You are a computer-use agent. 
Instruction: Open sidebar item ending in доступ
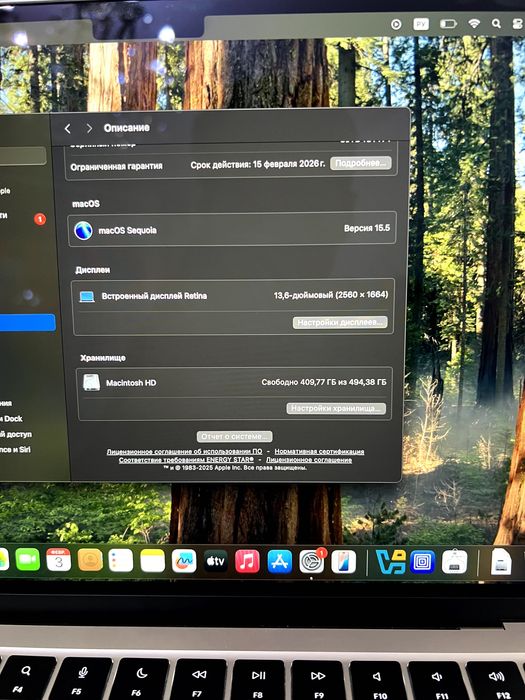(x=16, y=434)
